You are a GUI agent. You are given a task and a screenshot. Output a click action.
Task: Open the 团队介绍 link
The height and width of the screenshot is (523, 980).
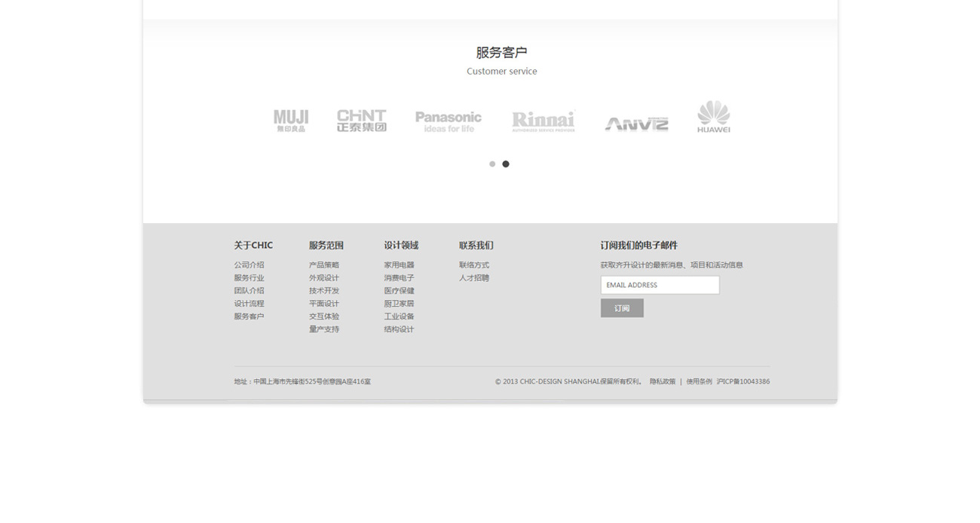pos(249,291)
